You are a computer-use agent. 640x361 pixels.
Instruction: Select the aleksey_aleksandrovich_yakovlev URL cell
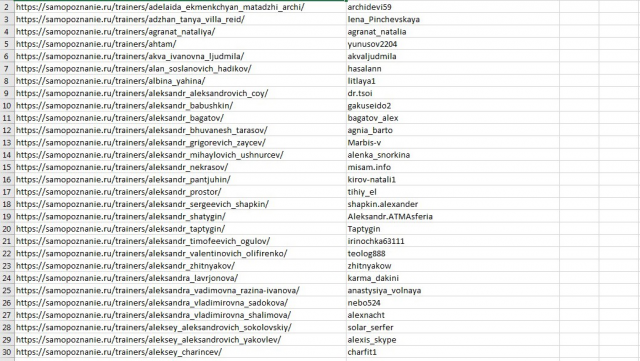[x=180, y=339]
